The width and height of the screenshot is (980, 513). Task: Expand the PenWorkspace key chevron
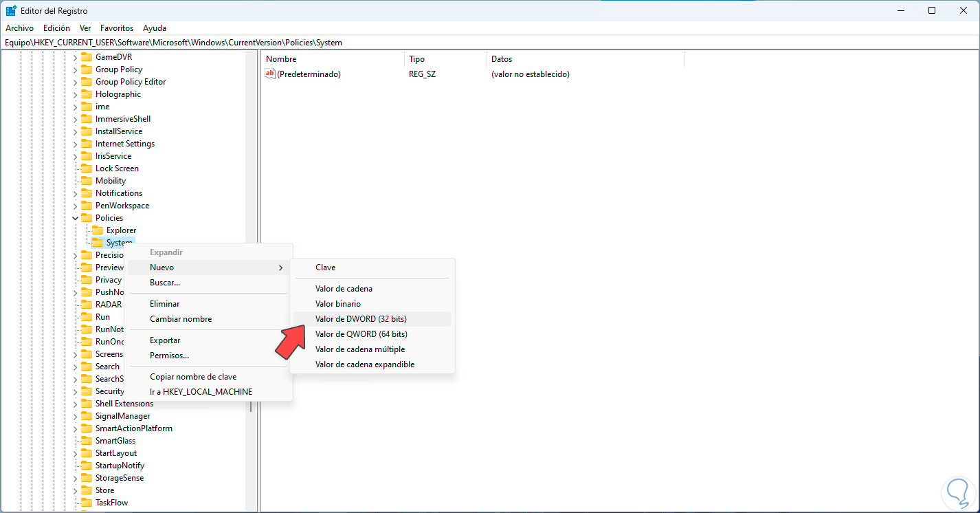click(76, 206)
